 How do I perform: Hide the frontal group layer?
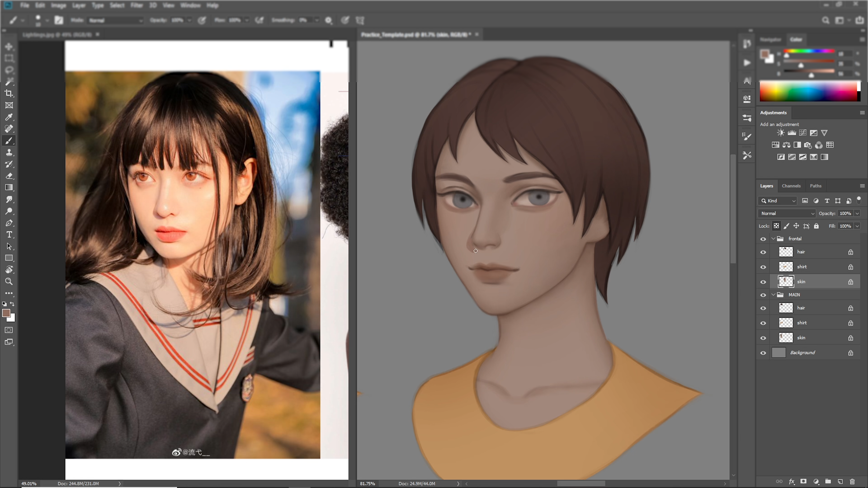[763, 239]
